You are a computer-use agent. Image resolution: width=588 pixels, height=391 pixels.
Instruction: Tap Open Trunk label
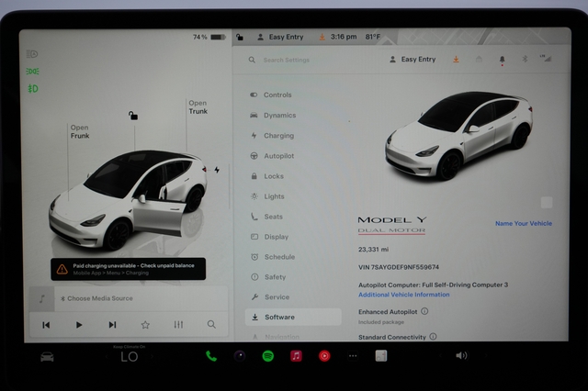[x=198, y=107]
